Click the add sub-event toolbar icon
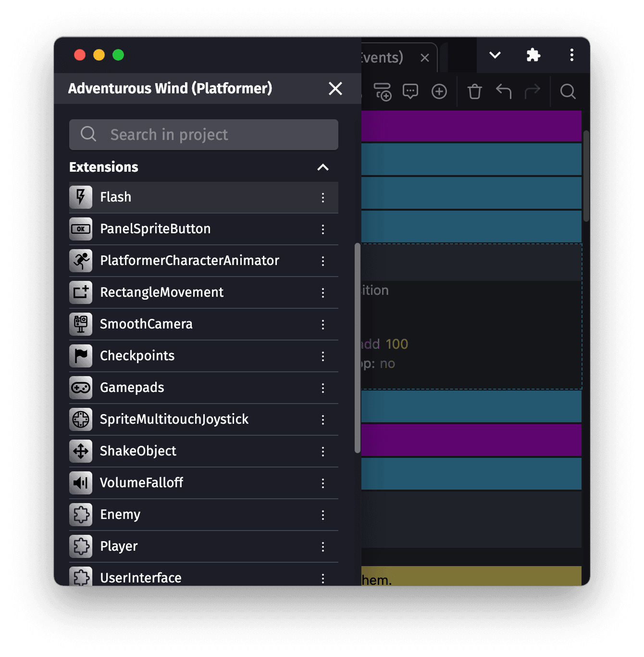 tap(383, 91)
